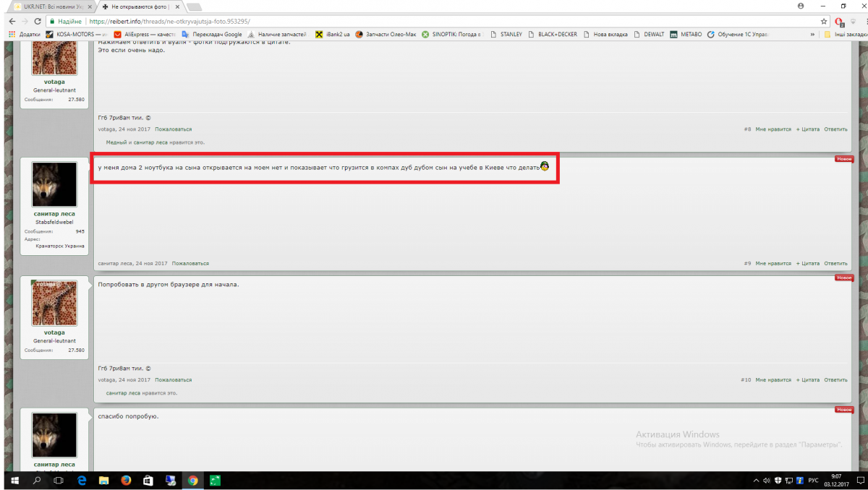The height and width of the screenshot is (490, 868).
Task: Click Ответить on post #9
Action: coord(835,264)
